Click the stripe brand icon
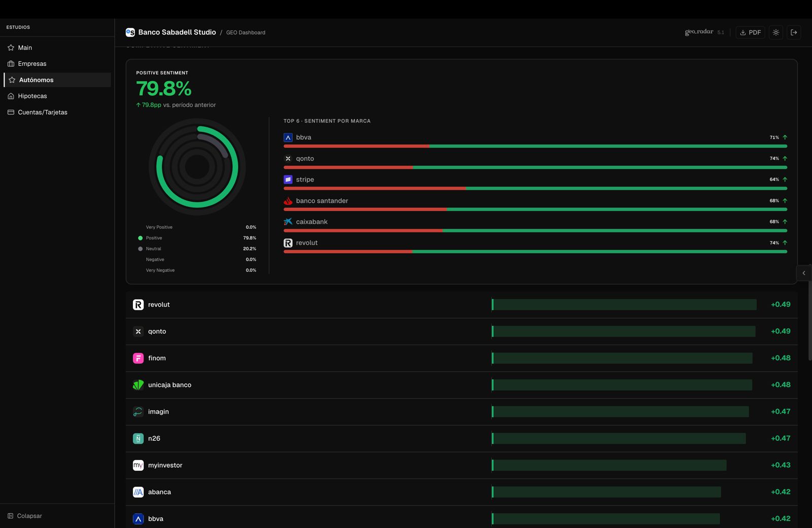 click(x=288, y=180)
